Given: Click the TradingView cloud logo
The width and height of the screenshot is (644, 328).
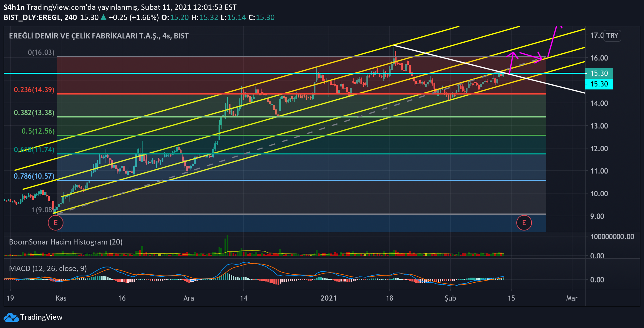Looking at the screenshot, I should click(11, 317).
